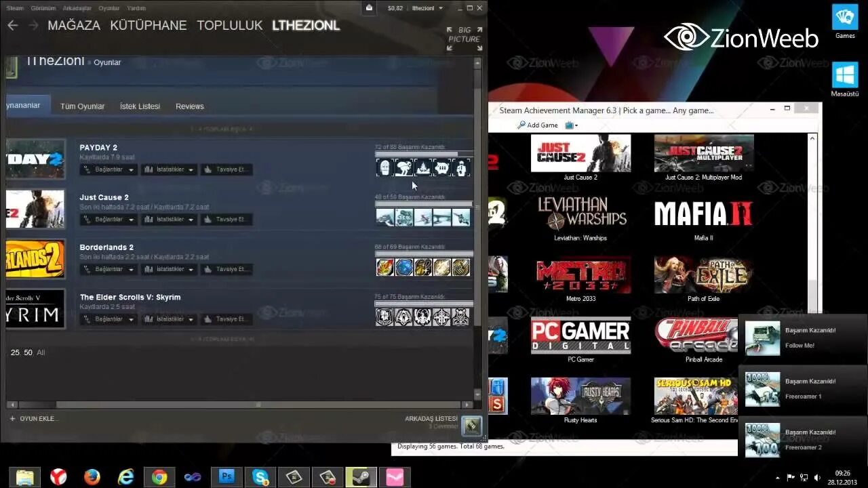Go to the MAĞAZA section

74,25
